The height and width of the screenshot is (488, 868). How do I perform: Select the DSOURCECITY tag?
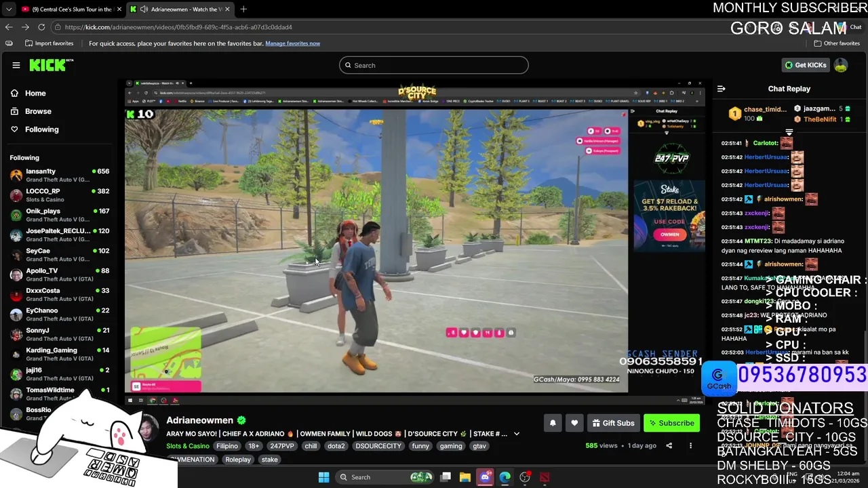pos(379,446)
